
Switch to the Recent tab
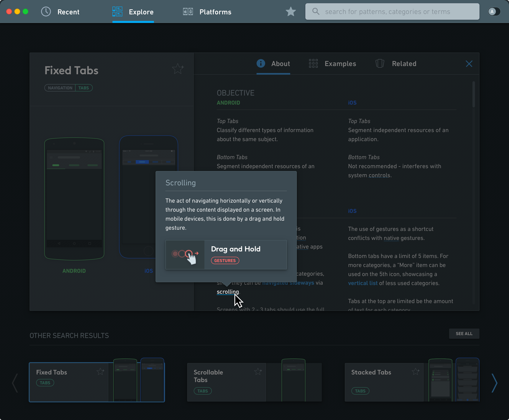[60, 12]
